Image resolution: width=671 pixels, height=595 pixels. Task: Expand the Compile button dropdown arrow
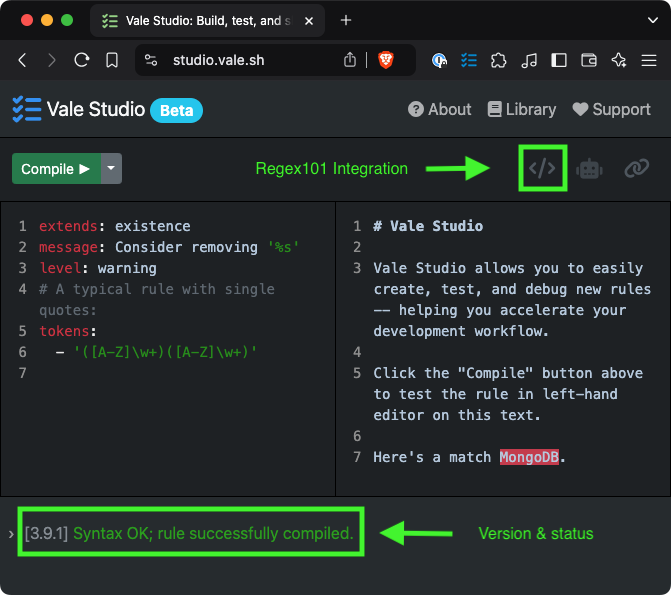point(111,169)
